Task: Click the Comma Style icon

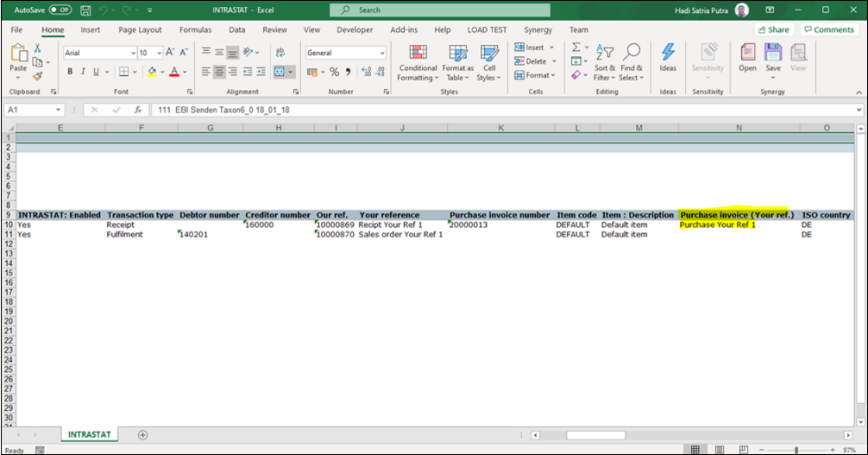Action: coord(349,72)
